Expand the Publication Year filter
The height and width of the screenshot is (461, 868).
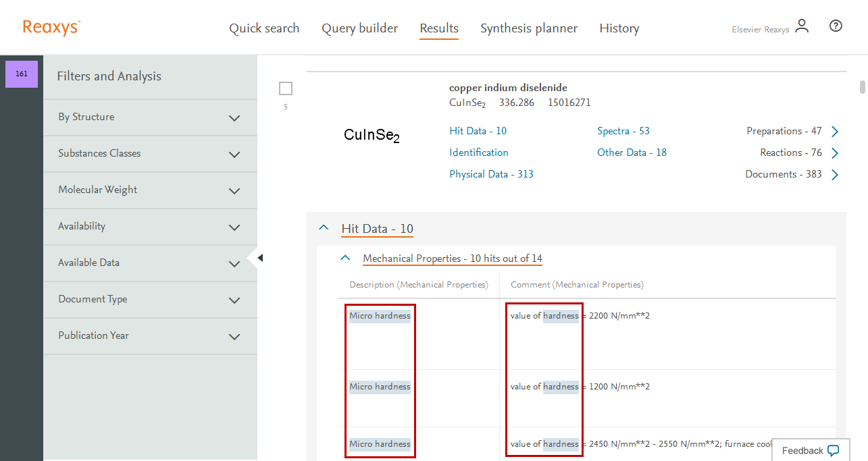[234, 336]
